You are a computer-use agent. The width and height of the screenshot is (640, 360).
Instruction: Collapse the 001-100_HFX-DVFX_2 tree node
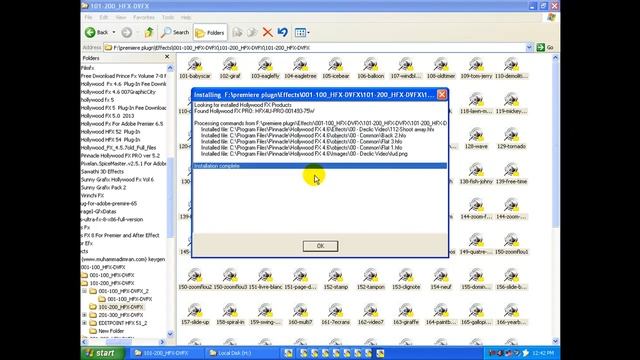click(x=84, y=291)
